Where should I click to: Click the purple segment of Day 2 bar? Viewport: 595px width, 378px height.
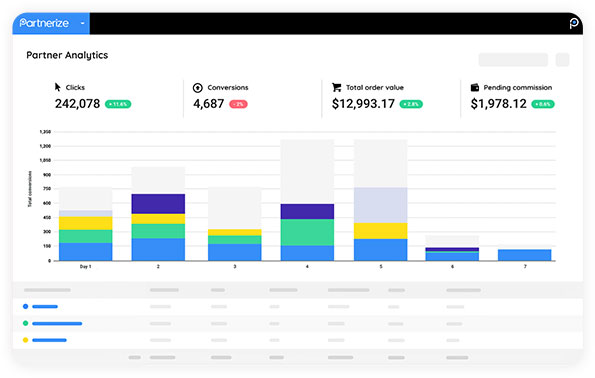pyautogui.click(x=158, y=204)
